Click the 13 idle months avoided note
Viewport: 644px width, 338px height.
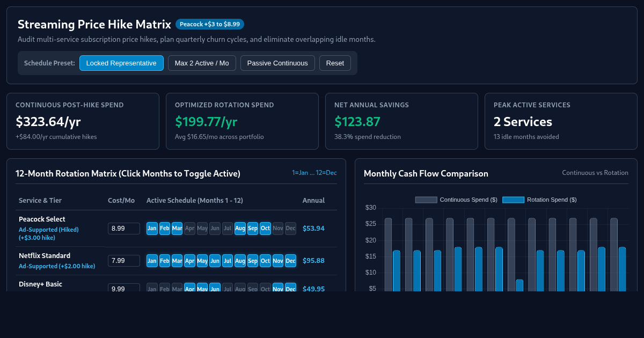pyautogui.click(x=526, y=137)
